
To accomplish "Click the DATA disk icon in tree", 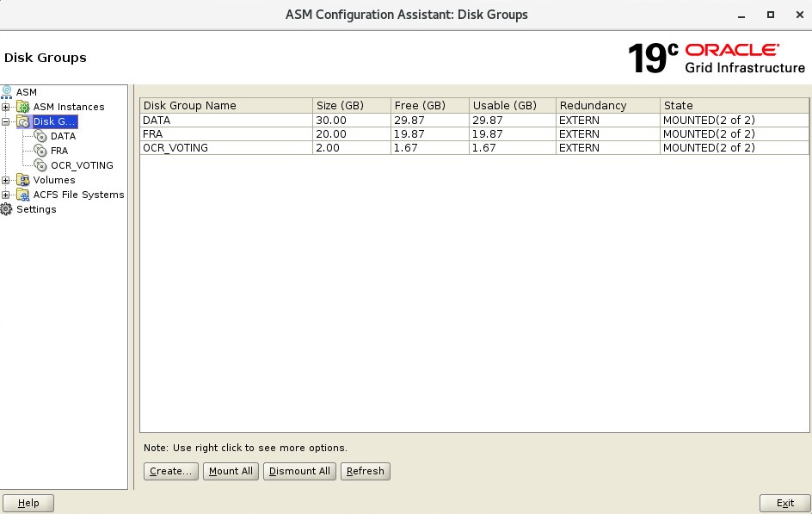I will (40, 136).
